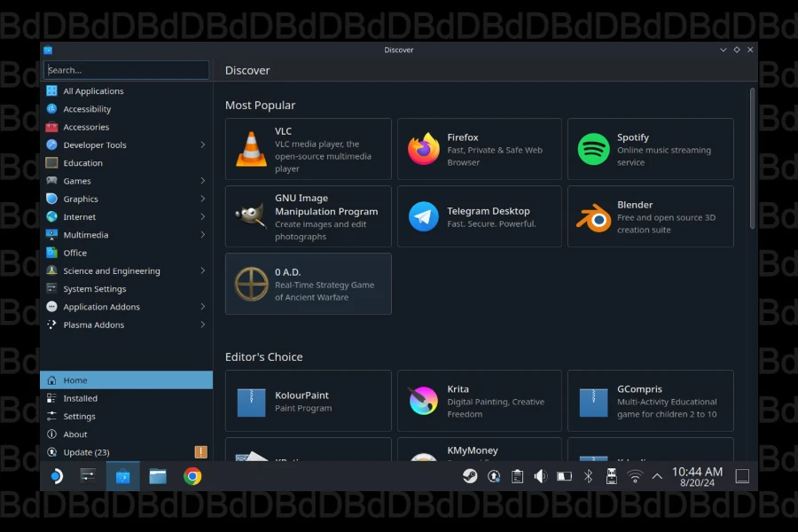Click the show desktop button
Viewport: 798px width, 532px height.
742,476
